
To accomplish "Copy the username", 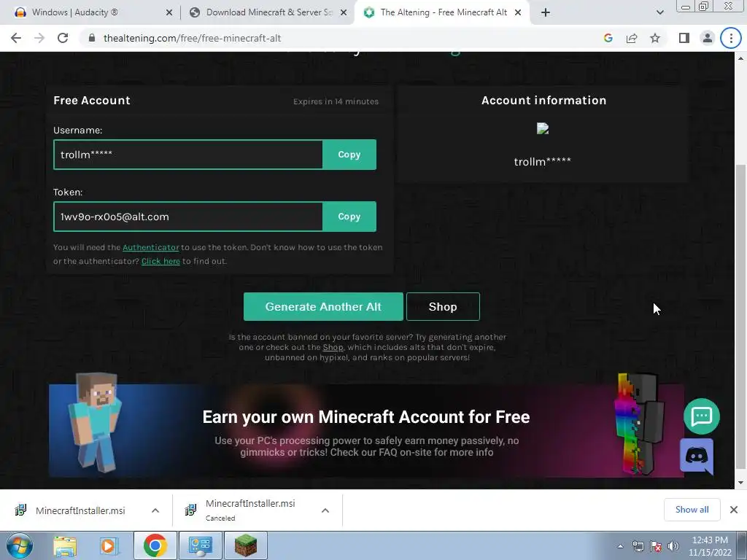I will [349, 155].
